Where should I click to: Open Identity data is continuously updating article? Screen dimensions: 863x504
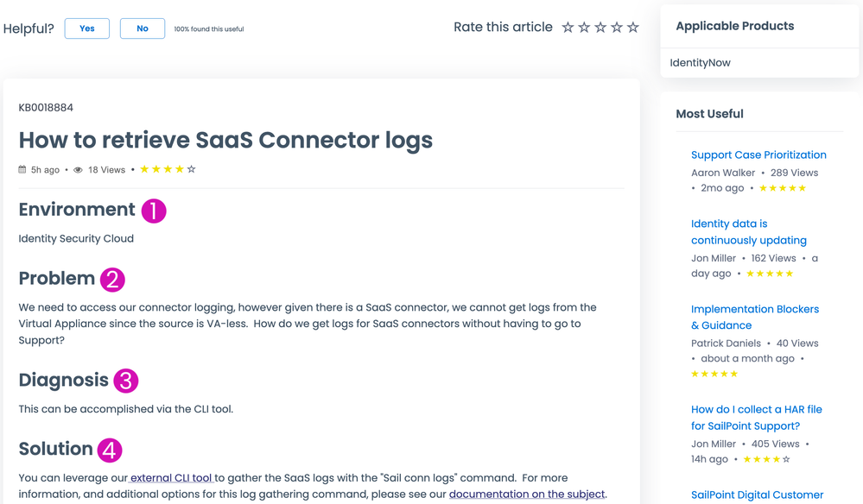(748, 232)
